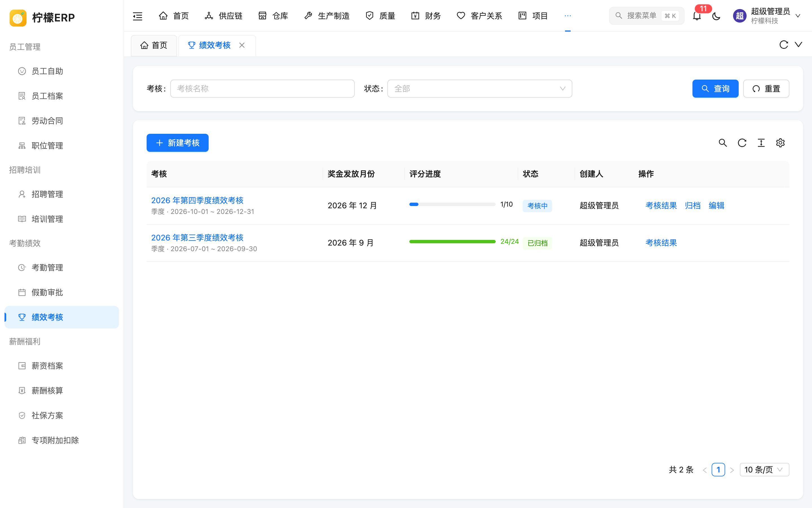
Task: Open notifications via the bell icon
Action: click(x=697, y=16)
